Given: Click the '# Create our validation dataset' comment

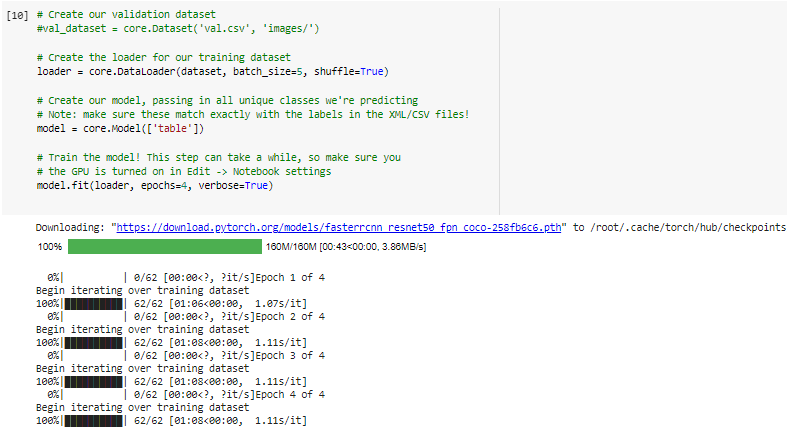Looking at the screenshot, I should point(126,15).
